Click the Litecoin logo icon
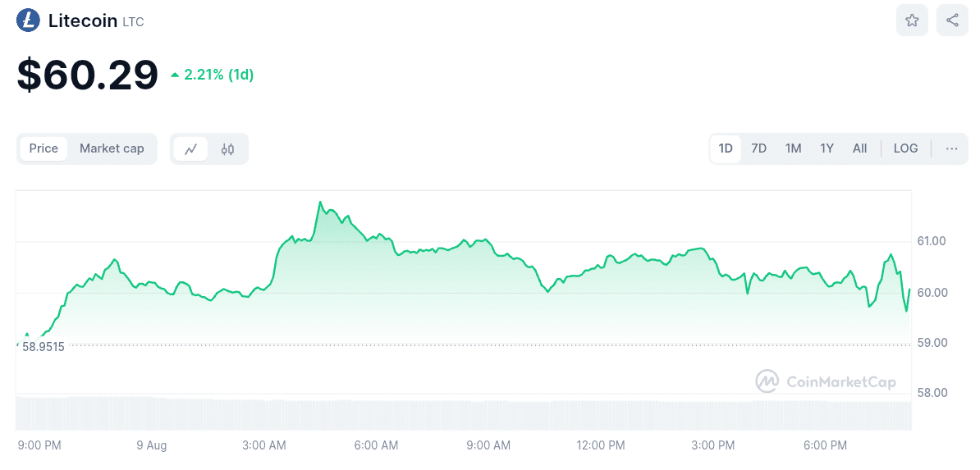980x470 pixels. pos(29,21)
